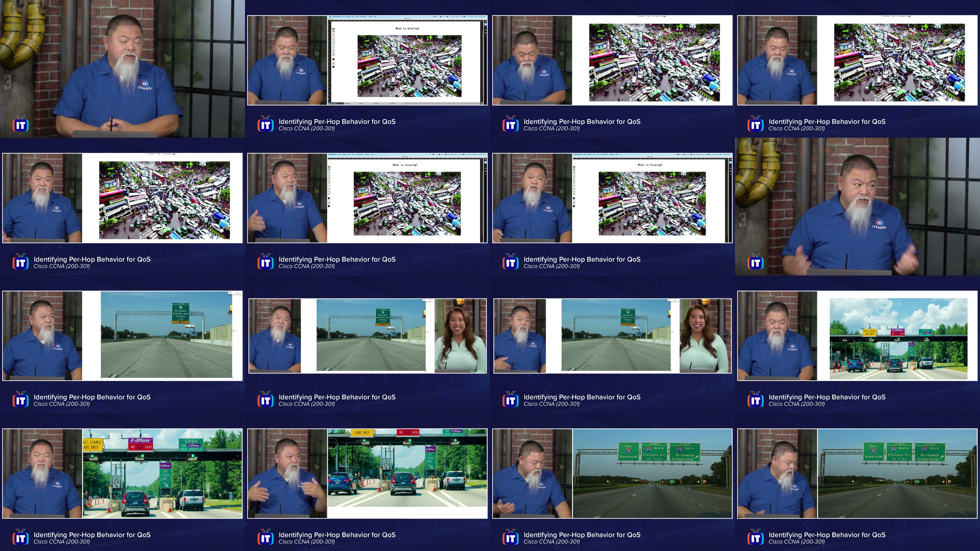The width and height of the screenshot is (980, 551).
Task: Click ITProTV logo on first presenter frame
Action: [x=21, y=125]
